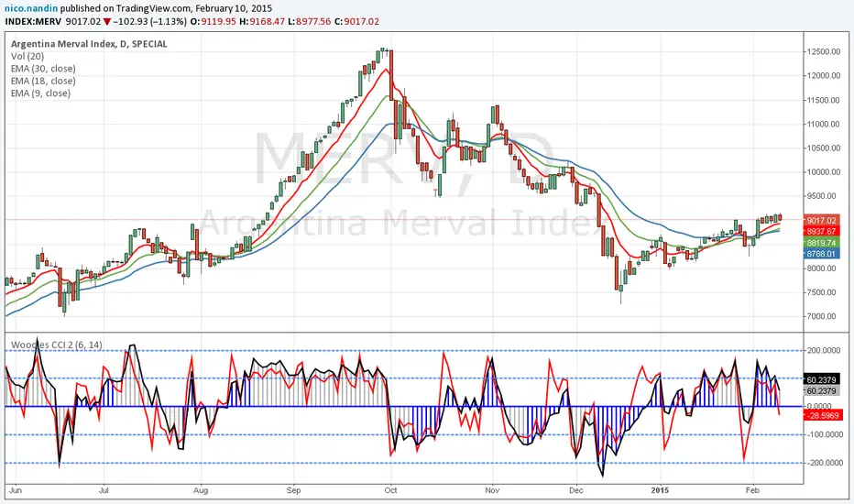Click the H:9168.47 high value
Viewport: 854px width, 504px height.
pos(262,22)
